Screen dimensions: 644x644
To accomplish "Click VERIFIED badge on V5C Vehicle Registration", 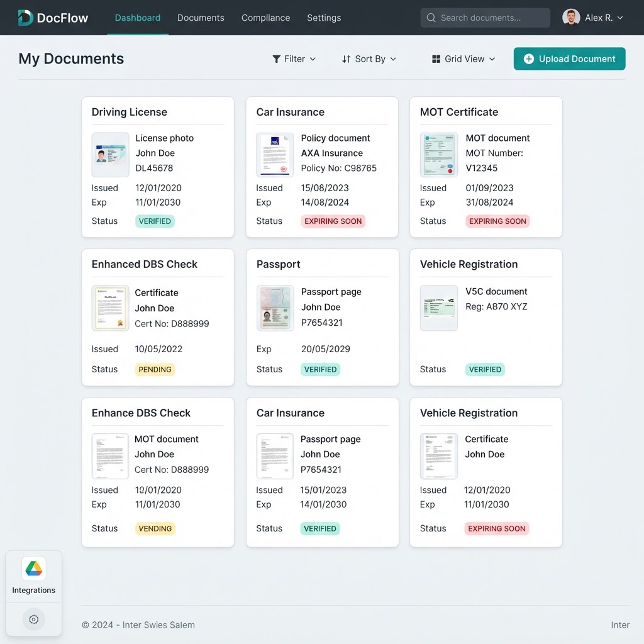I will 485,369.
